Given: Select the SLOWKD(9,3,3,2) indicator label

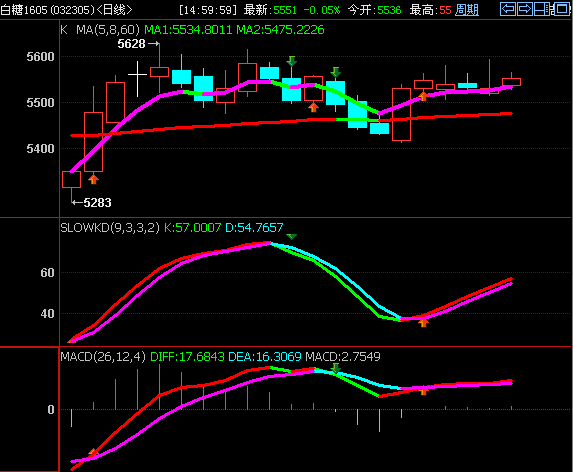Looking at the screenshot, I should 110,228.
